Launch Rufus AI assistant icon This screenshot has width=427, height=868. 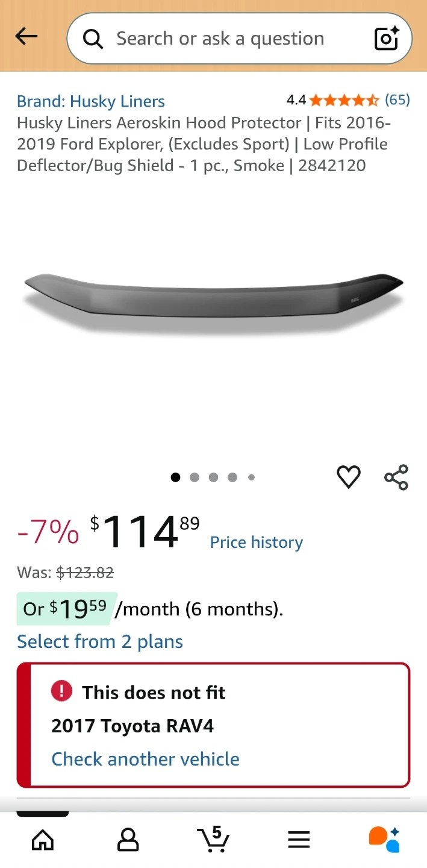[384, 839]
